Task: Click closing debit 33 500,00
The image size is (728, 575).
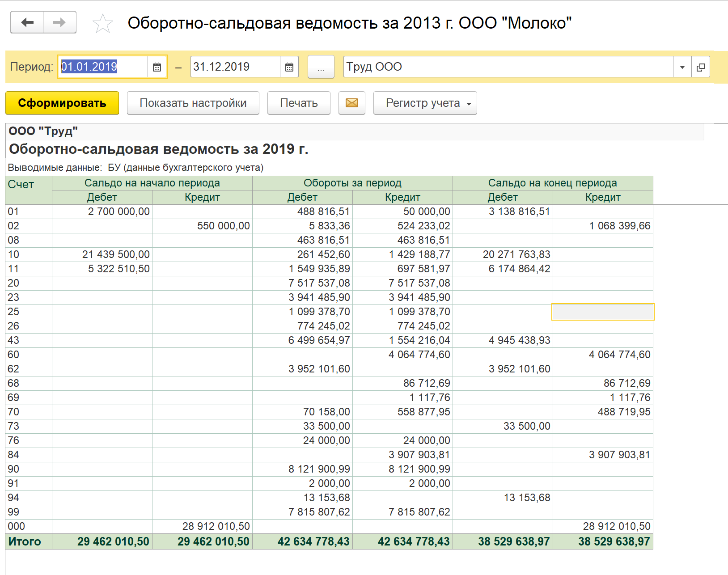Action: [527, 426]
